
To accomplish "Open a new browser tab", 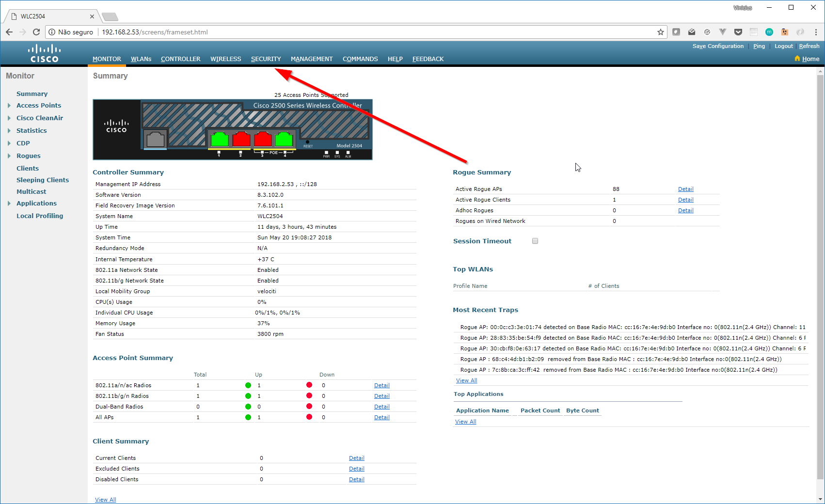I will (x=110, y=17).
